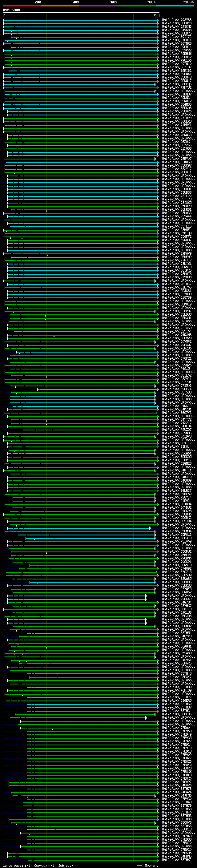Click hit label UniRef100_Q3TXS9
This screenshot has height=868, width=197.
click(177, 328)
